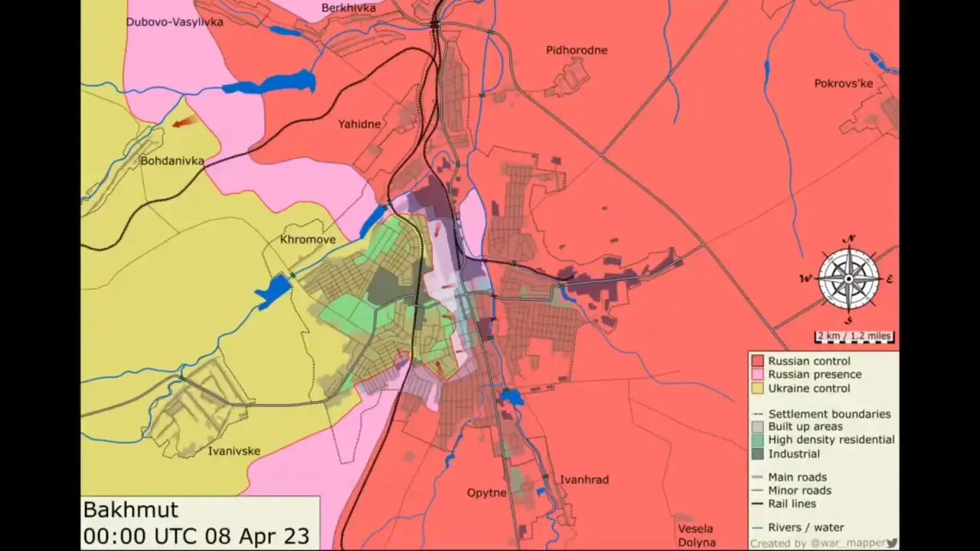Click the 'Bohdanivka' map label
Screen dimensions: 980x551
[x=172, y=161]
